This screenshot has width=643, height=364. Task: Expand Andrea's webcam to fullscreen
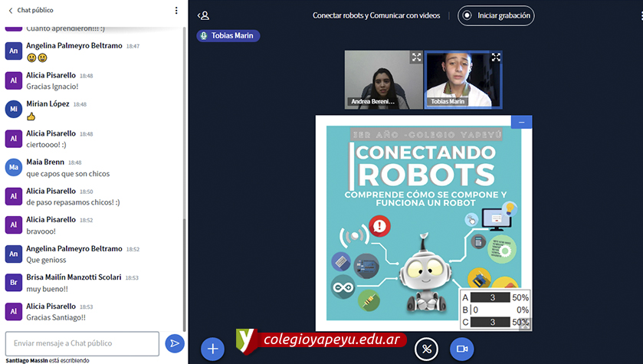tap(416, 57)
